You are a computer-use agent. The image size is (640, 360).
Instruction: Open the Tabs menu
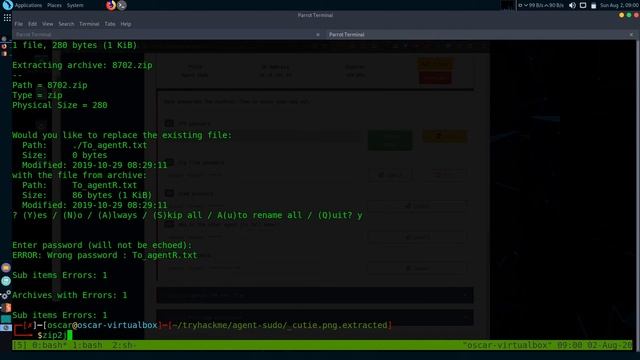[110, 24]
